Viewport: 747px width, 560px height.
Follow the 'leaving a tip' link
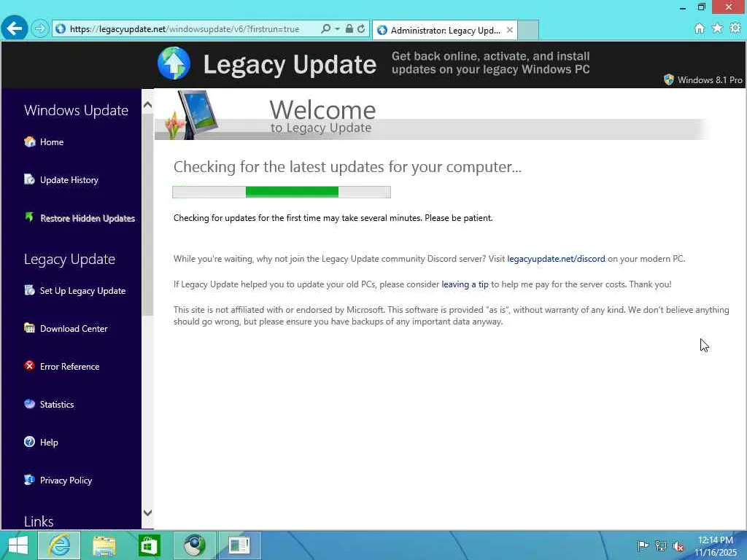(465, 284)
